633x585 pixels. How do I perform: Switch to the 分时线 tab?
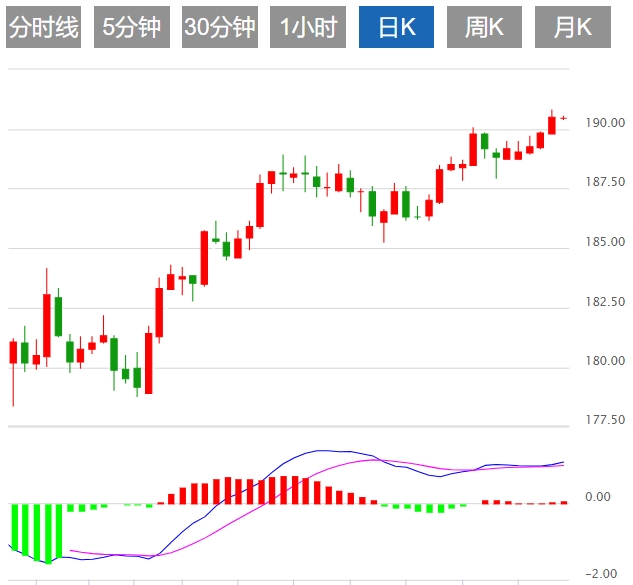[43, 28]
